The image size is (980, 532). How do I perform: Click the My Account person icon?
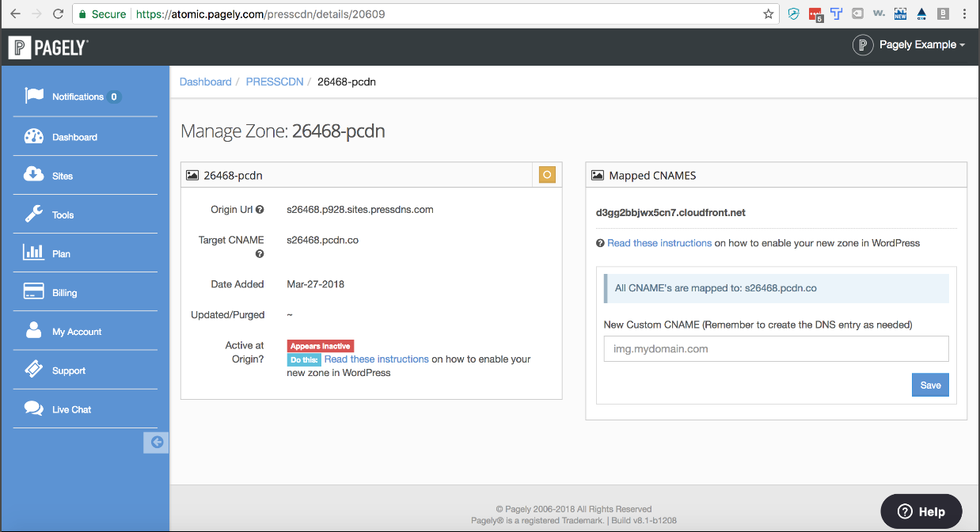(33, 330)
